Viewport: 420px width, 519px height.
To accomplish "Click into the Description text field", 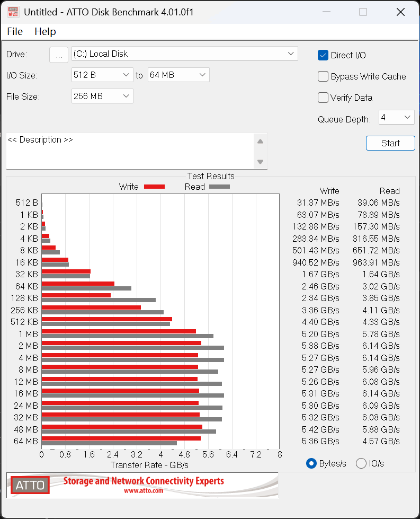I will click(130, 151).
